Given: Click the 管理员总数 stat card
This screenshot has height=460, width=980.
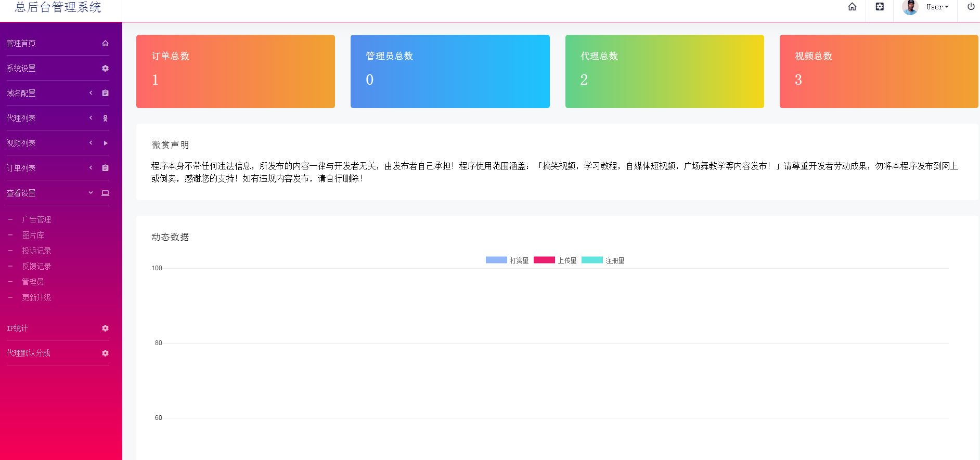Looking at the screenshot, I should coord(450,71).
